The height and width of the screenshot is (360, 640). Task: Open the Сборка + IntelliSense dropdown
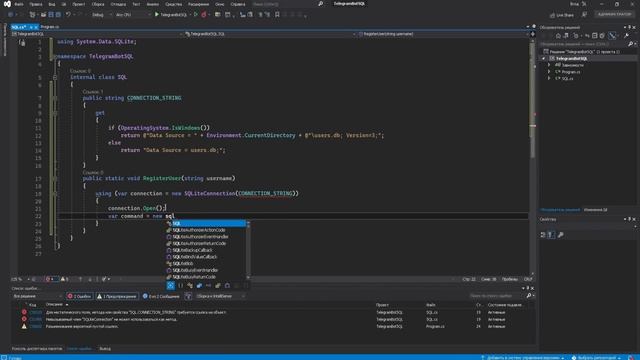click(220, 296)
